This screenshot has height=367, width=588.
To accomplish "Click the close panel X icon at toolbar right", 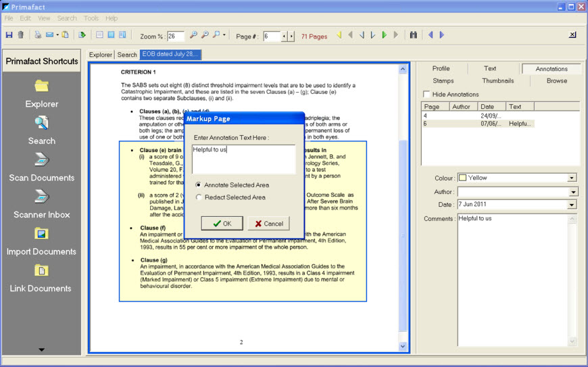I will click(x=572, y=35).
